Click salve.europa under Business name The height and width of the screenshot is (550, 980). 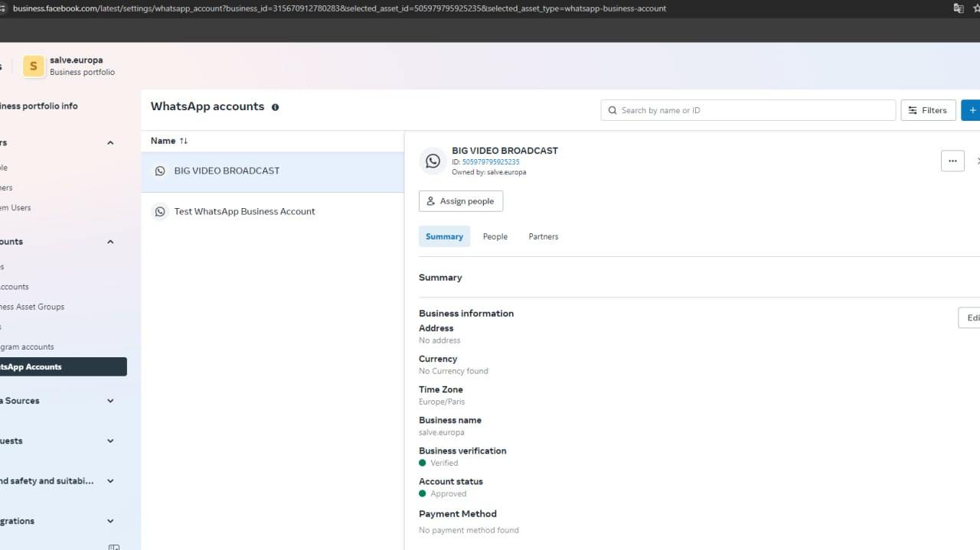pos(442,432)
